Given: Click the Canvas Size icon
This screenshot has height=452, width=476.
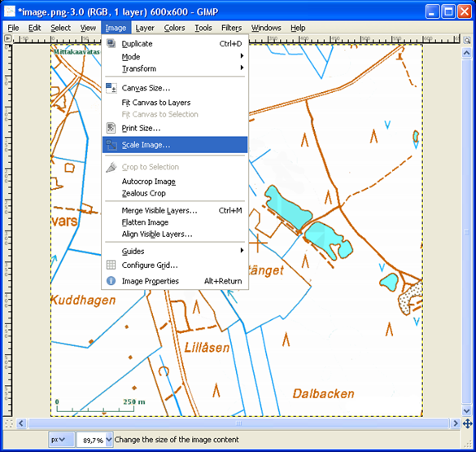Looking at the screenshot, I should point(111,88).
